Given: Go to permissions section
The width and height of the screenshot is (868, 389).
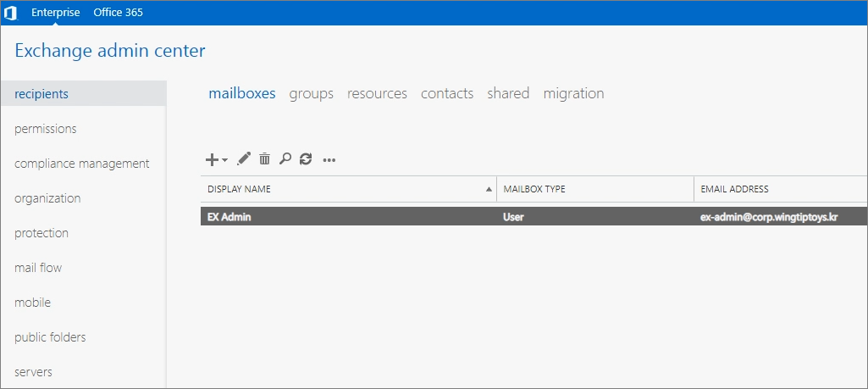Looking at the screenshot, I should tap(46, 129).
